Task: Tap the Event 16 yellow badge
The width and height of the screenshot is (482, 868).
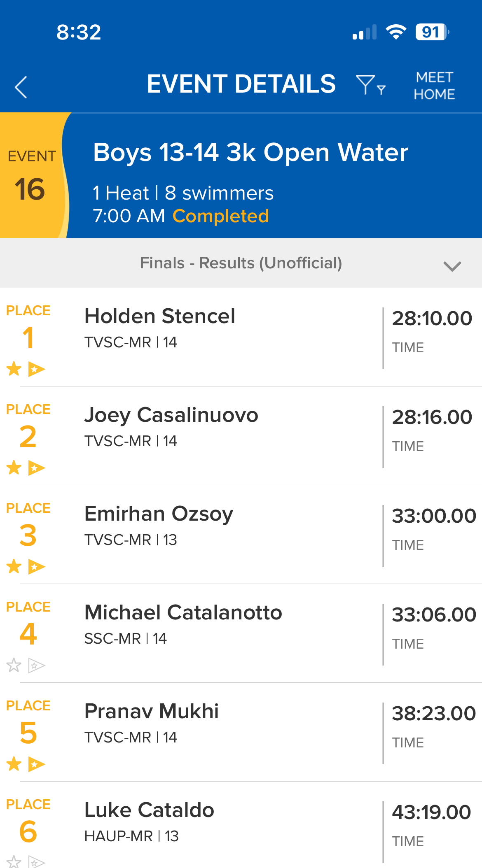Action: pos(31,175)
